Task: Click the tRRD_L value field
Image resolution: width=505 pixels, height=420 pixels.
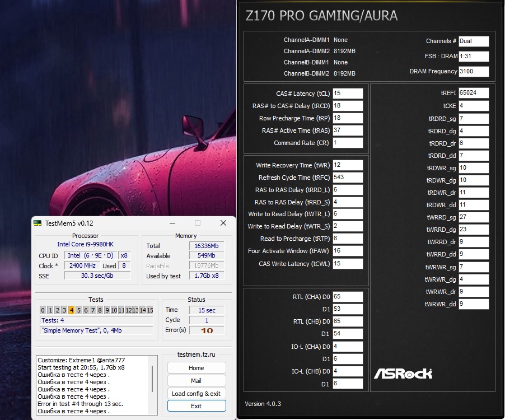Action: click(x=348, y=190)
